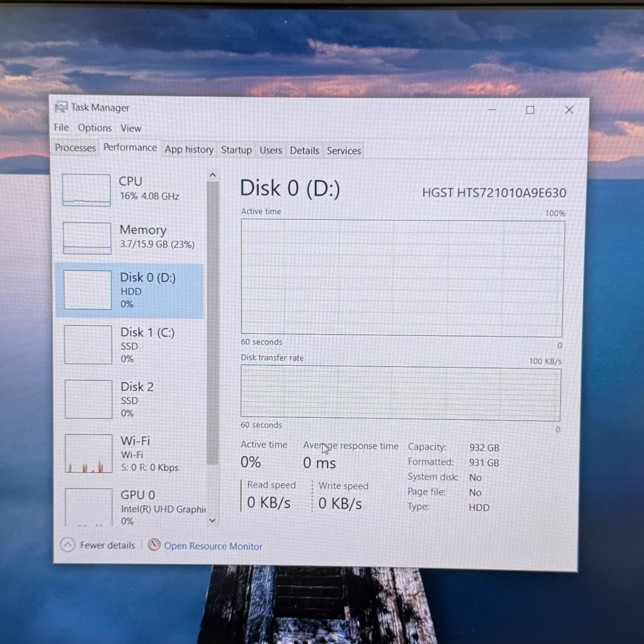Click the Task Manager title bar icon
Screen dimensions: 644x644
tap(61, 107)
